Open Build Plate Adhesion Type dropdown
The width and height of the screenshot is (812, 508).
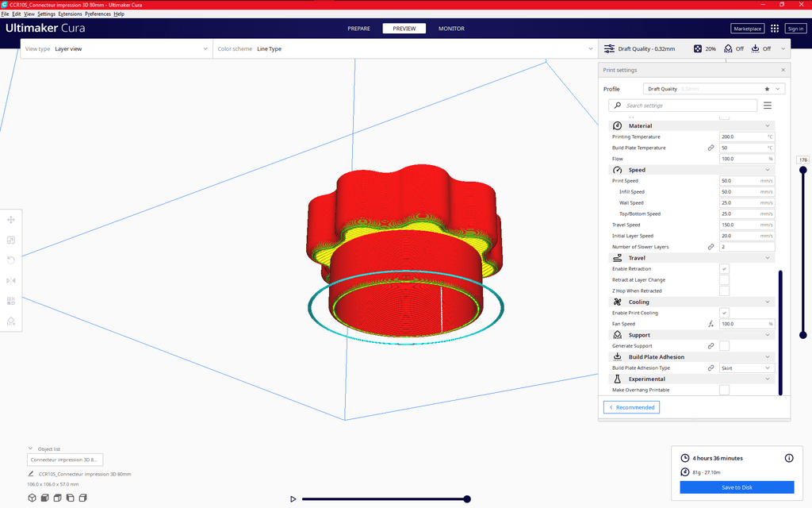(747, 368)
